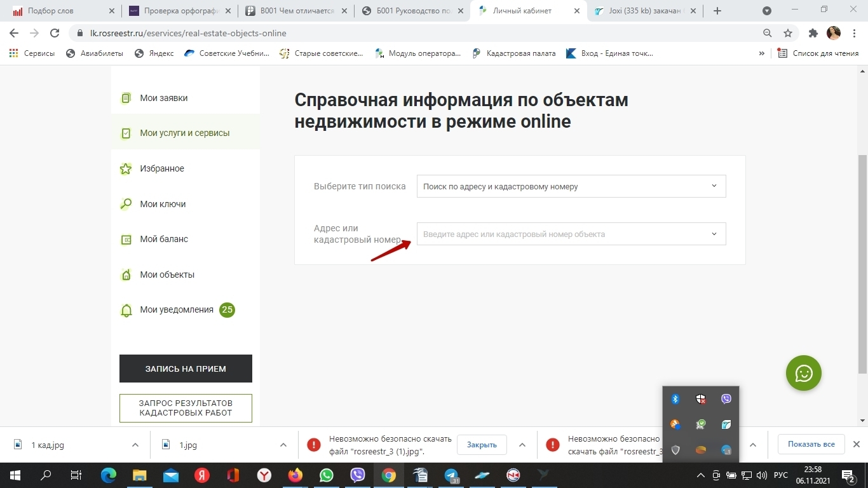Click the page vertical scrollbar
The image size is (868, 488).
(x=862, y=264)
